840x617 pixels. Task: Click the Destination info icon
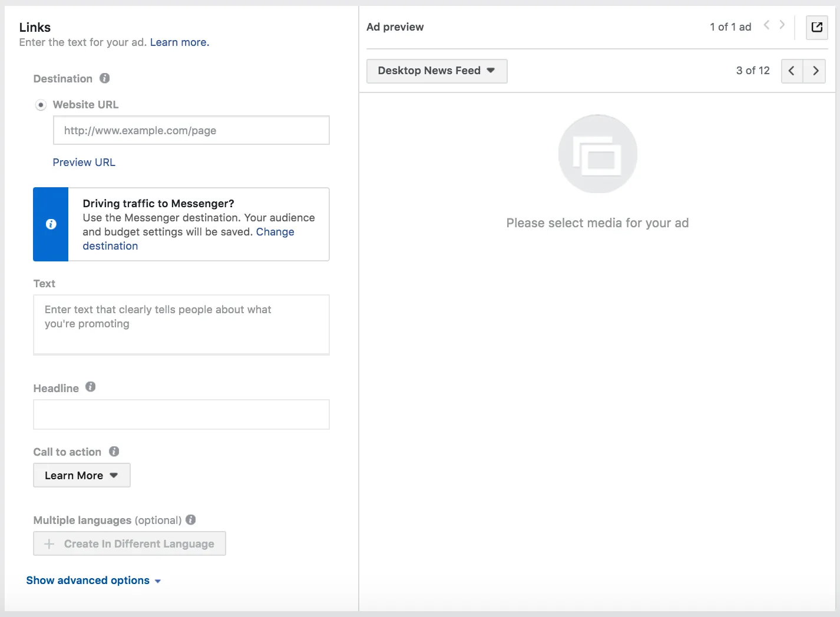pyautogui.click(x=105, y=78)
